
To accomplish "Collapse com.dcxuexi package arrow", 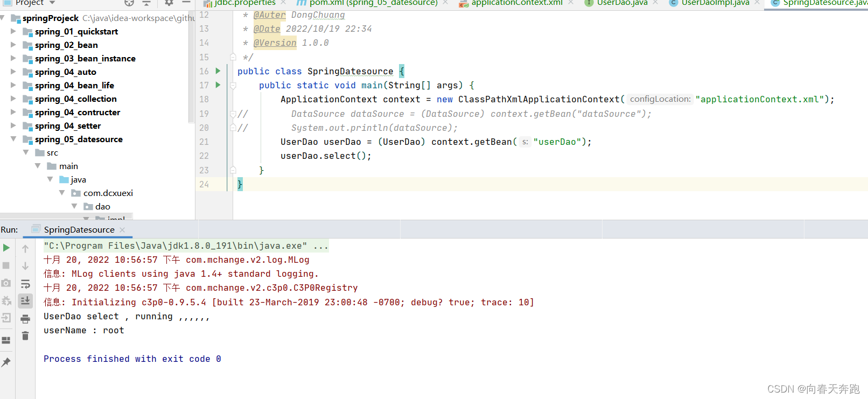I will tap(62, 193).
